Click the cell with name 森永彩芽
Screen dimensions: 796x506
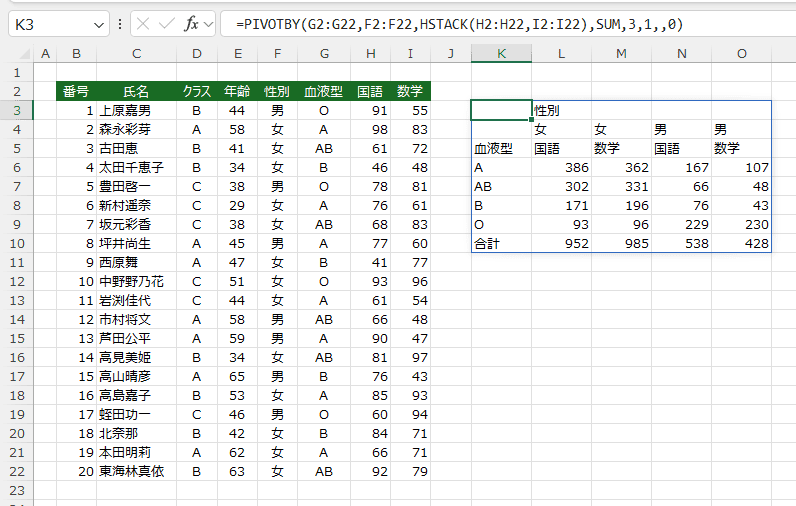tap(137, 129)
